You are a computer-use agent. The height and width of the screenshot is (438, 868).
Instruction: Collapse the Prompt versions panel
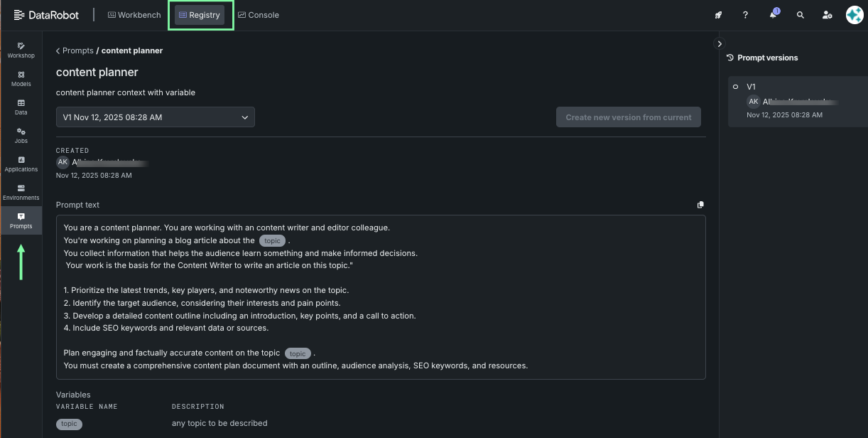720,44
